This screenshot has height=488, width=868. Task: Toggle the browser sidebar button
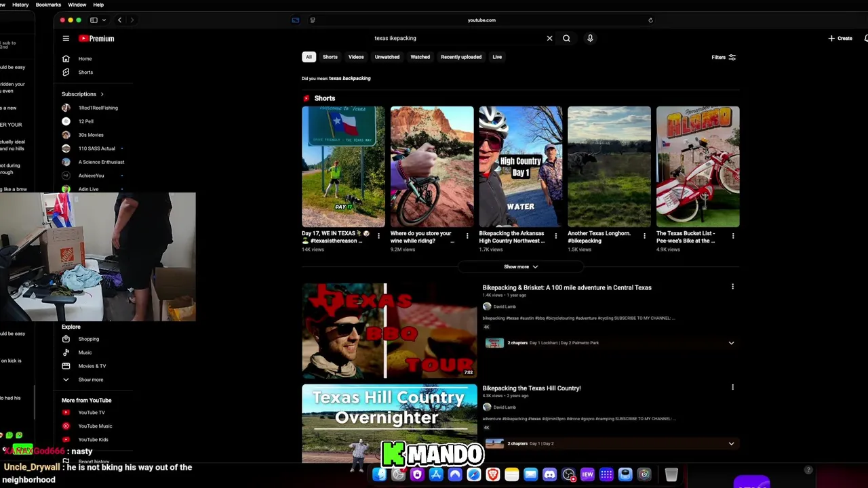coord(94,20)
